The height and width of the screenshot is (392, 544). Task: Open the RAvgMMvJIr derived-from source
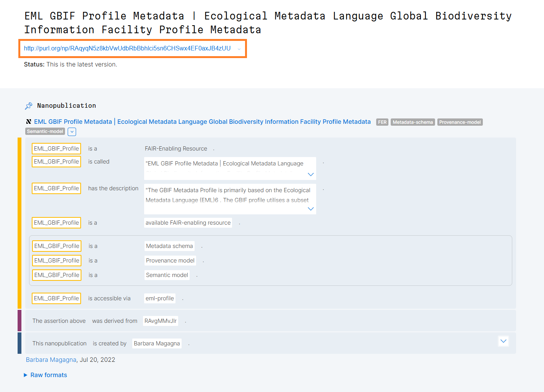coord(161,321)
